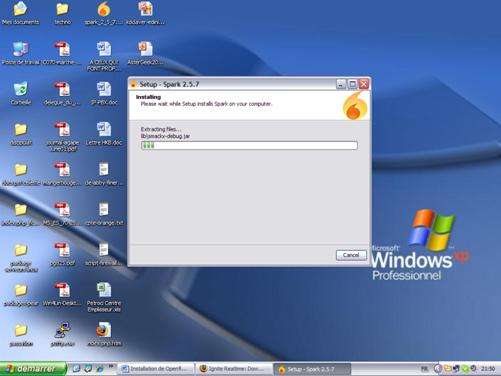The width and height of the screenshot is (501, 376).
Task: Click Setup - Spark 2.5.7 taskbar button
Action: (x=312, y=369)
